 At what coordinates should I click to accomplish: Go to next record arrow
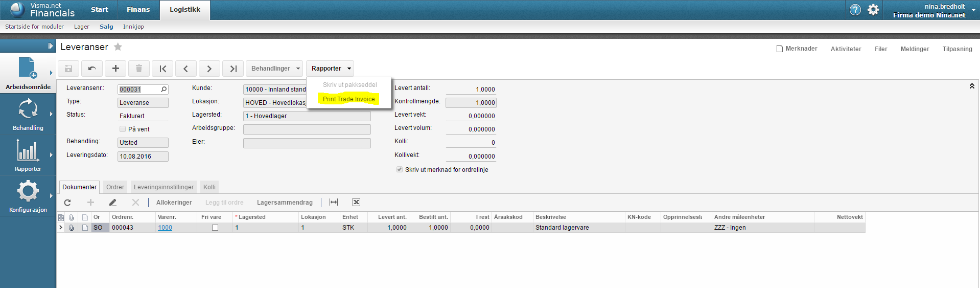(209, 69)
